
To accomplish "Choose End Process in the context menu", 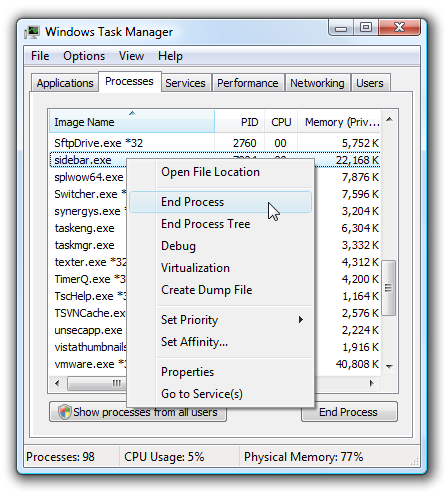I will pos(220,202).
